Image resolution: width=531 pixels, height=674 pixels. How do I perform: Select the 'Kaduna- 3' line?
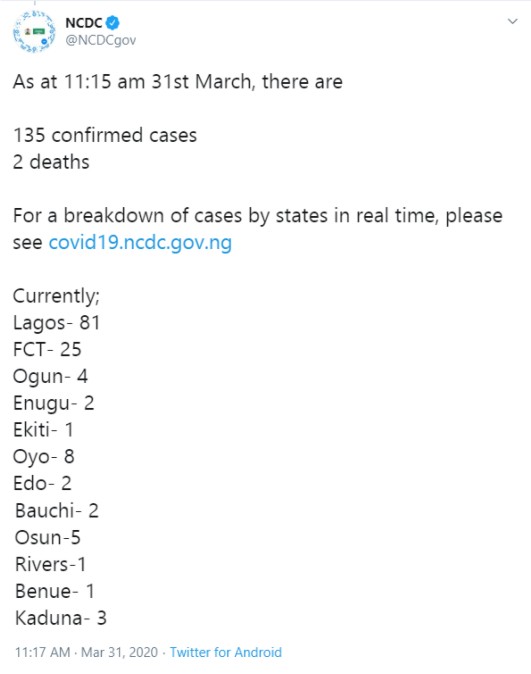61,618
